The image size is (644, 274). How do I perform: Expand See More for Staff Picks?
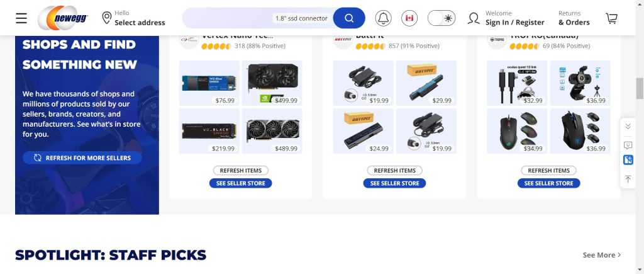pos(602,255)
